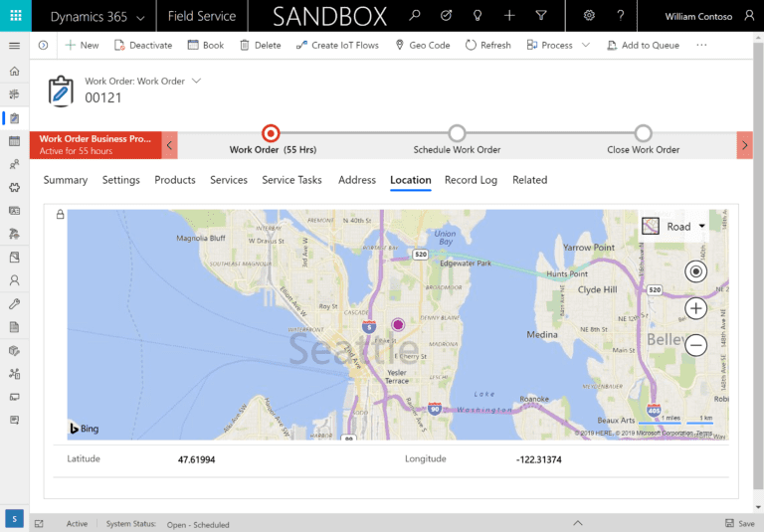764x532 pixels.
Task: Open the settings gear icon
Action: pos(589,16)
